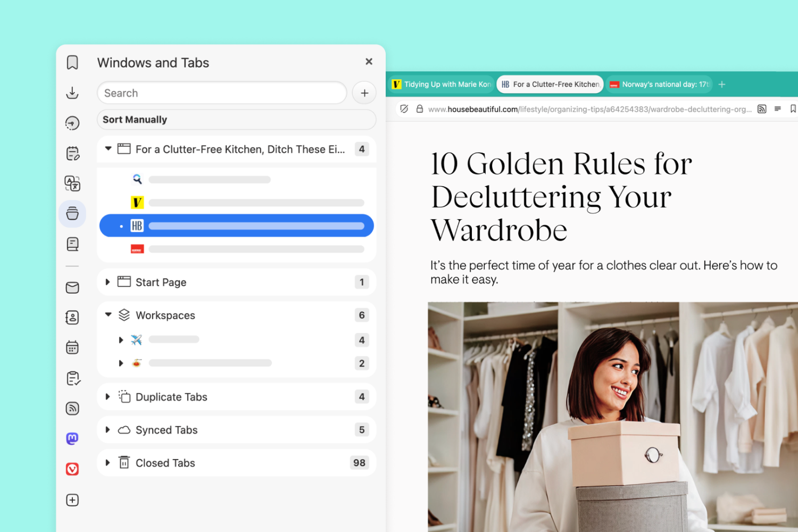Viewport: 798px width, 532px height.
Task: Click the Closed Tabs trash icon
Action: [x=124, y=462]
